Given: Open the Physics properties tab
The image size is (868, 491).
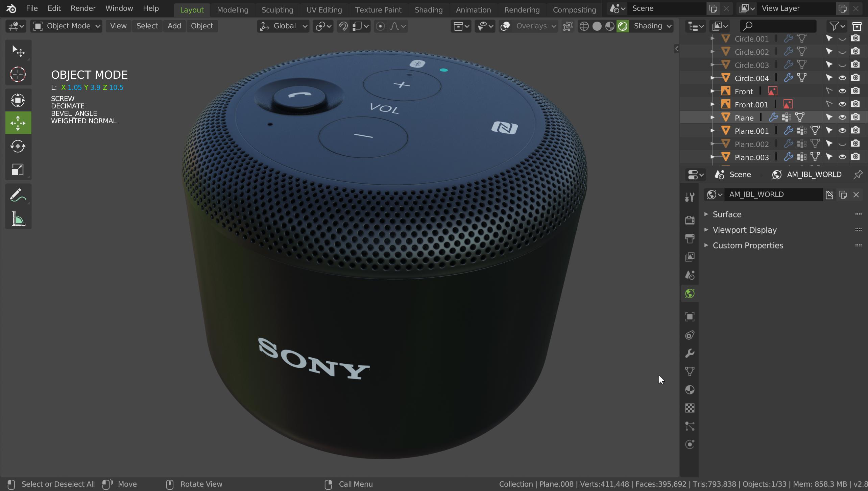Looking at the screenshot, I should [690, 444].
